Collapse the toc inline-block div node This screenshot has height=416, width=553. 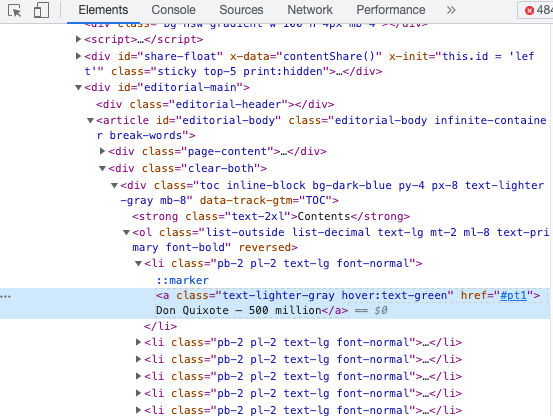click(114, 185)
